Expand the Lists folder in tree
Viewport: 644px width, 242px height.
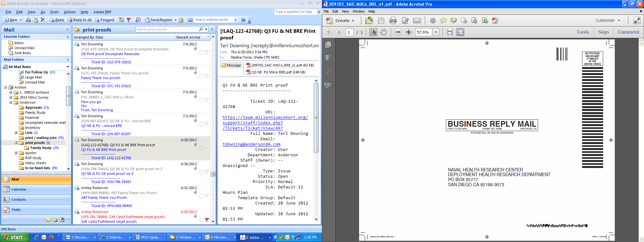[16, 133]
